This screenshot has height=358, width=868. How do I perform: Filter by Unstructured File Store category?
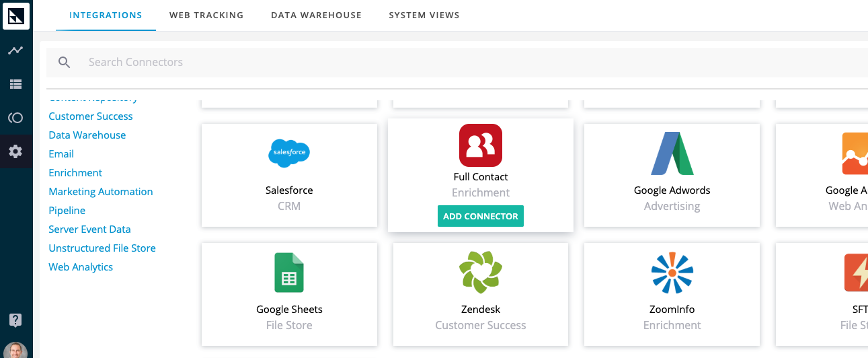[x=102, y=248]
